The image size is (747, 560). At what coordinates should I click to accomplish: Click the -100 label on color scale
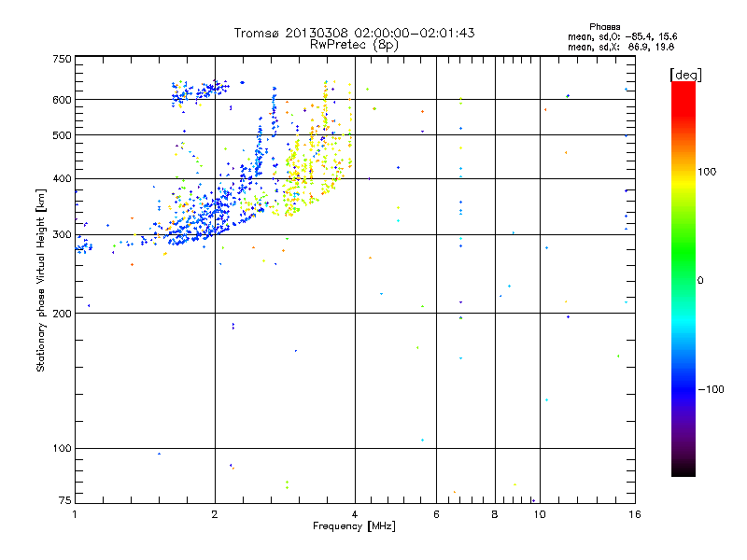711,389
